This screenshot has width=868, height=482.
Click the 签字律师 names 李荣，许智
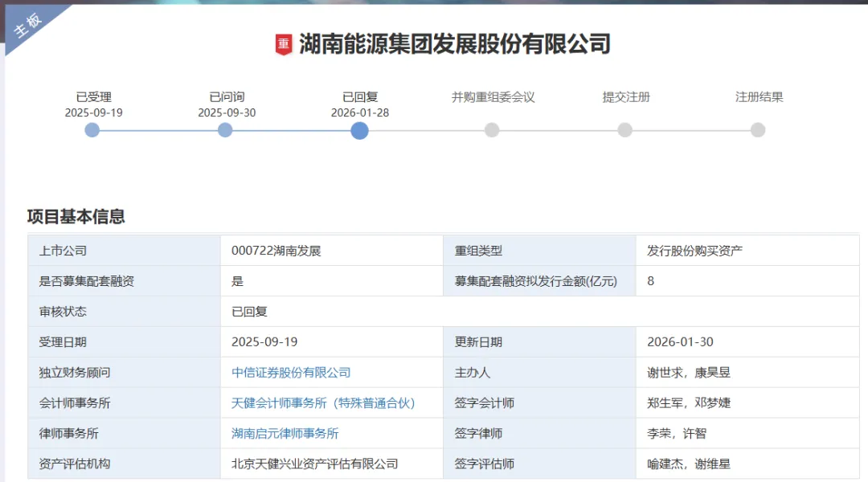click(677, 433)
